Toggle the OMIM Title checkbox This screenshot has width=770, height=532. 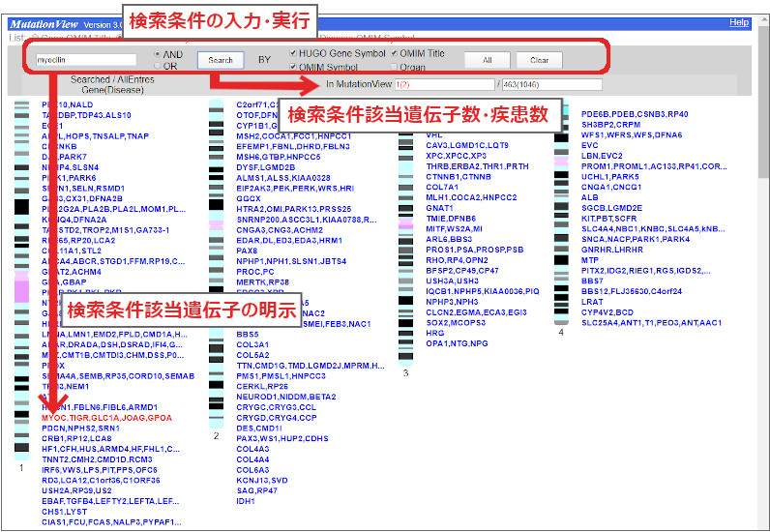[394, 54]
